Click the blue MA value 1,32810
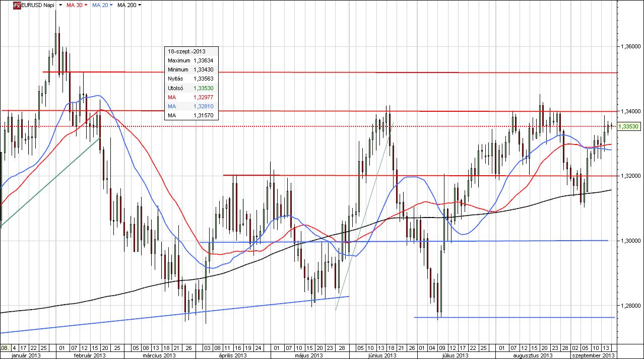 pos(203,106)
